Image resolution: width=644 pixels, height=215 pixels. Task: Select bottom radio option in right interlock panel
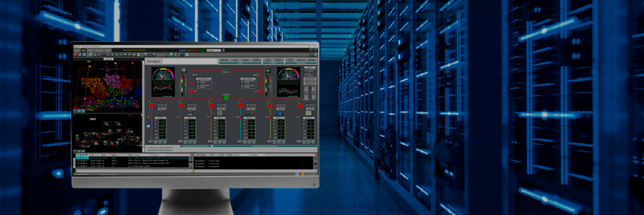pyautogui.click(x=242, y=86)
